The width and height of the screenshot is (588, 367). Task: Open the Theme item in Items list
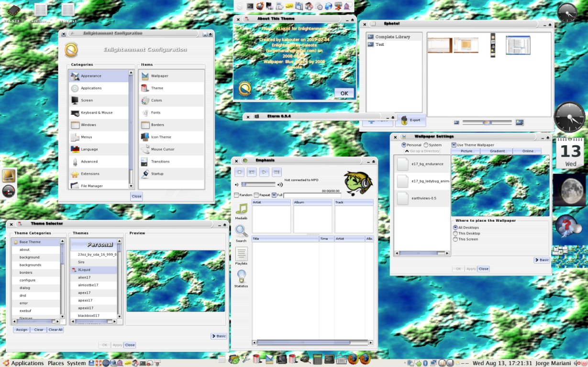point(171,88)
